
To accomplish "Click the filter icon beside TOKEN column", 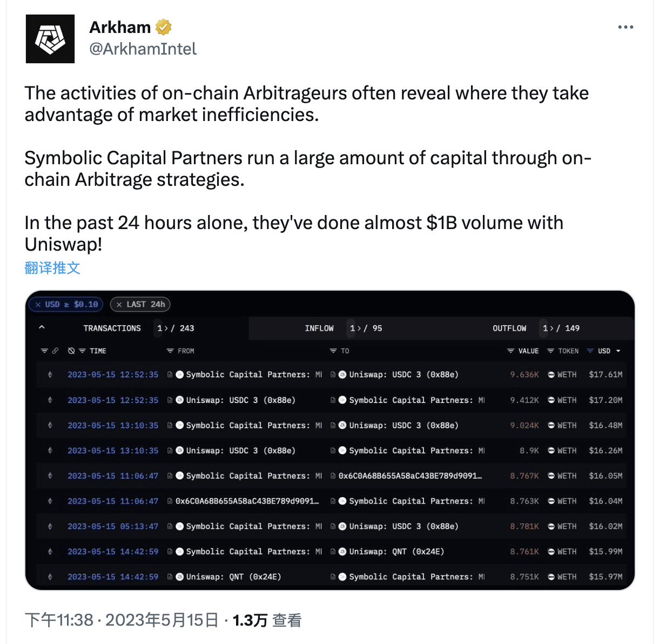I will click(x=550, y=351).
